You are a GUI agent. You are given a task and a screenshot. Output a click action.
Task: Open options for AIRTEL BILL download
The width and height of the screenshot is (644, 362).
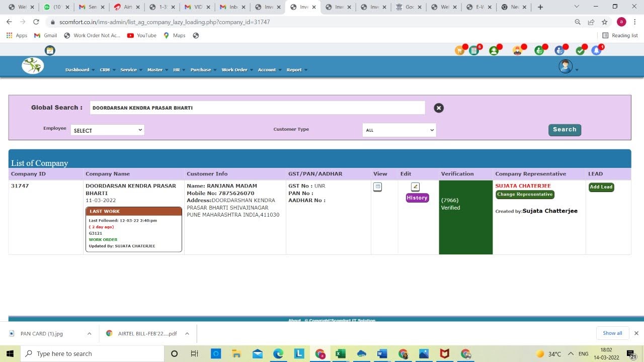[x=187, y=333]
